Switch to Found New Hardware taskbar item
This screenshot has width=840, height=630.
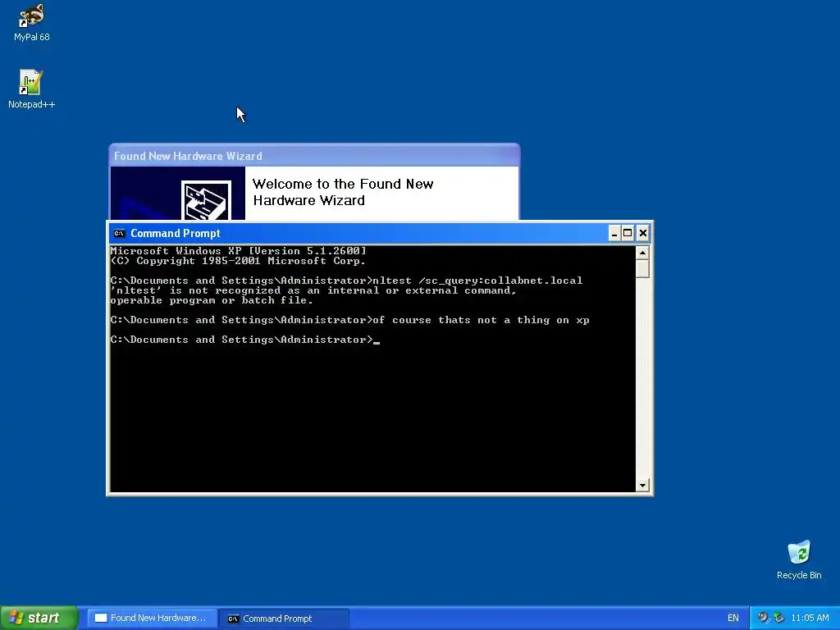click(x=152, y=618)
